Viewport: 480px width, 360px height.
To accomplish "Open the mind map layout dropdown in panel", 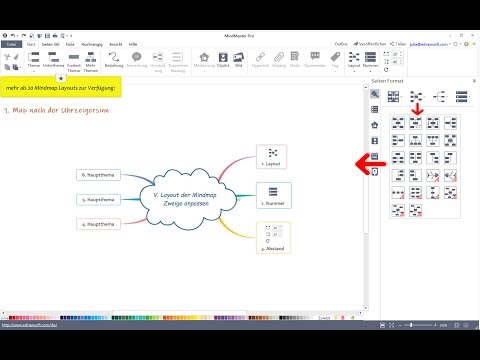I will [424, 97].
